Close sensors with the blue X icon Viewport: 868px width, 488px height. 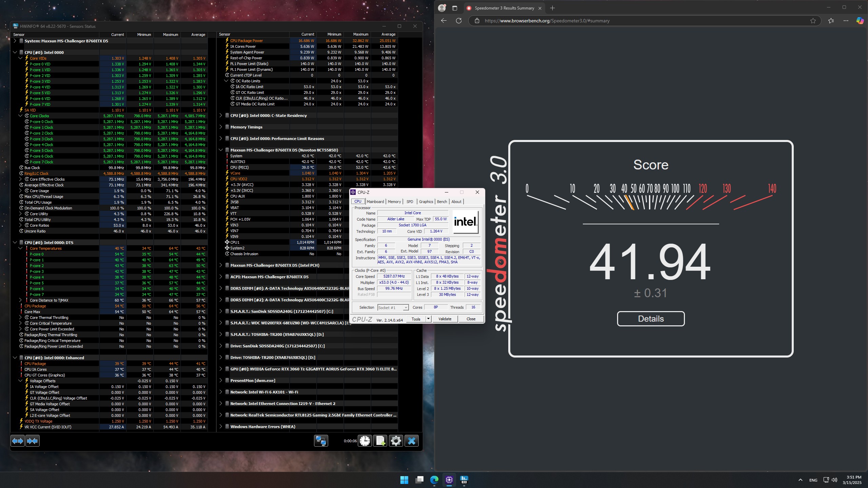[412, 441]
